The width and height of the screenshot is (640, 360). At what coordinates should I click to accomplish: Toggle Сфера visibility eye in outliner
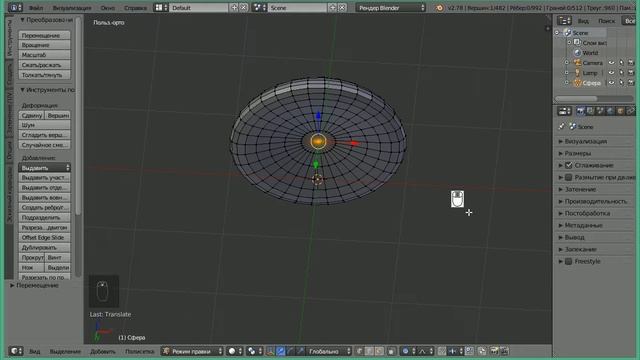[611, 83]
